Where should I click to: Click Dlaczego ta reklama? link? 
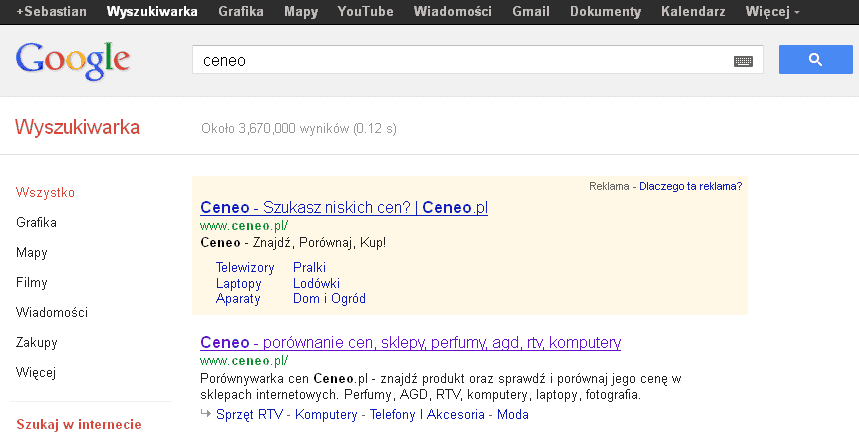point(690,186)
